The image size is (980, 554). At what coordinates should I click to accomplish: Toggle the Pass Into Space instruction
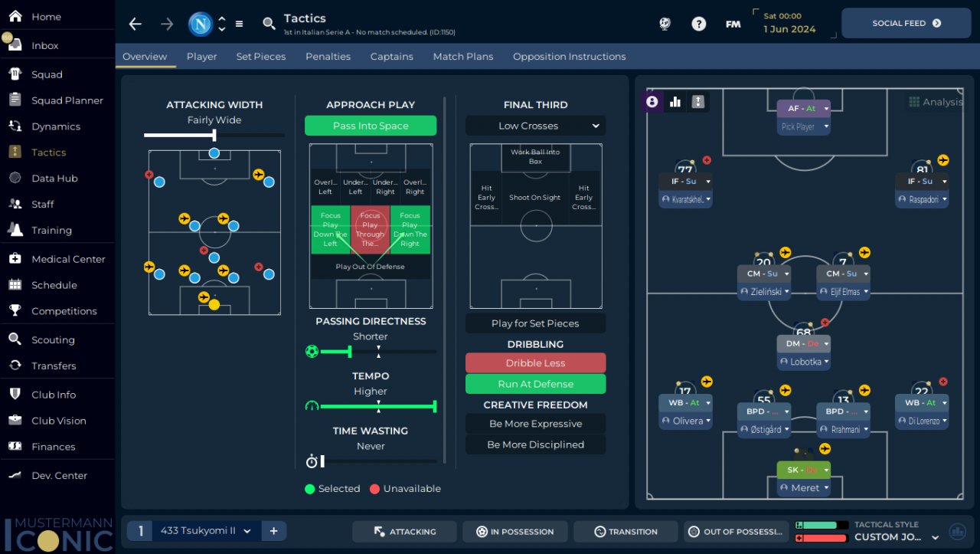click(x=371, y=126)
